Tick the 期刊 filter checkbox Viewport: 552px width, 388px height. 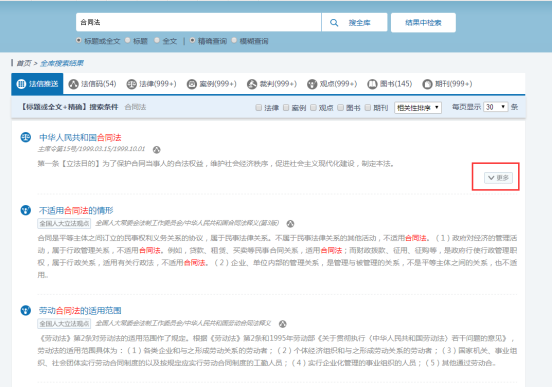point(368,107)
